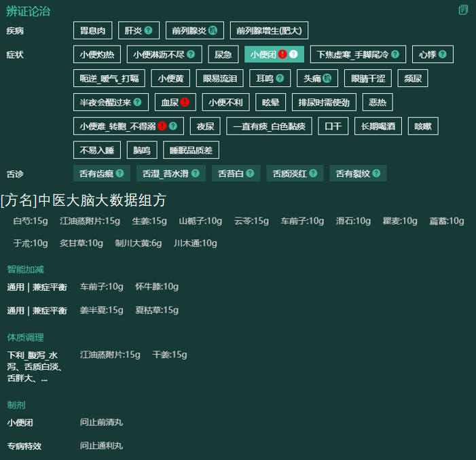Click help icon next to 心悸

pyautogui.click(x=443, y=54)
